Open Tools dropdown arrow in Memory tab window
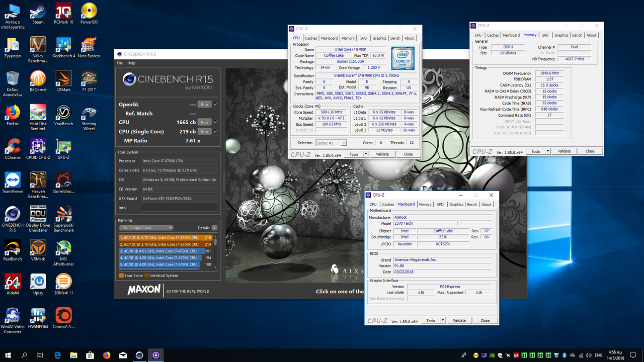 [548, 151]
